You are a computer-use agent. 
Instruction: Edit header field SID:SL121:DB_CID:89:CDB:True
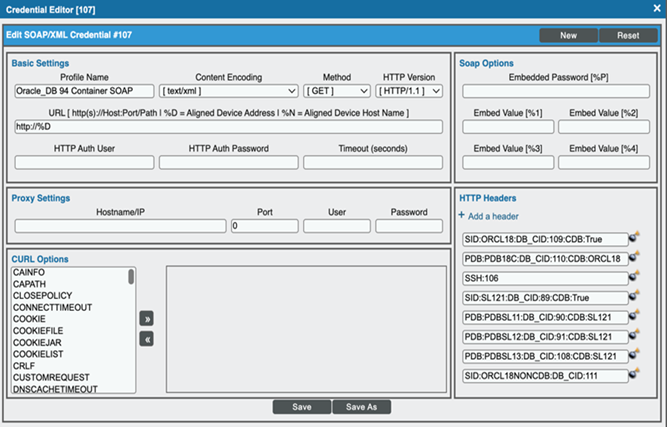click(x=545, y=298)
